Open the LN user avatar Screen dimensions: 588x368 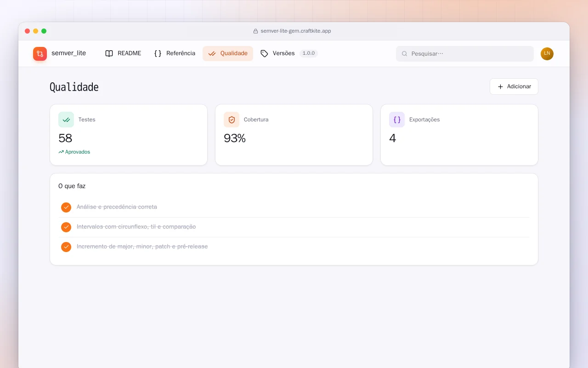point(547,54)
